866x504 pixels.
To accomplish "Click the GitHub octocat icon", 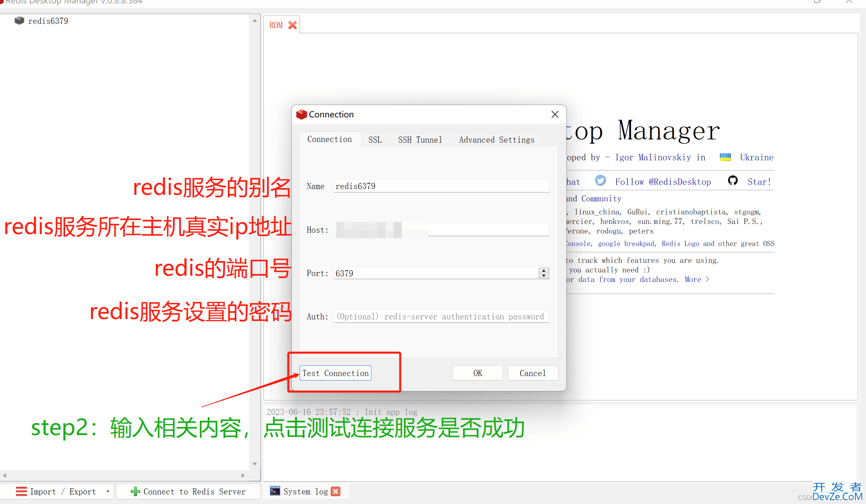I will click(x=733, y=181).
